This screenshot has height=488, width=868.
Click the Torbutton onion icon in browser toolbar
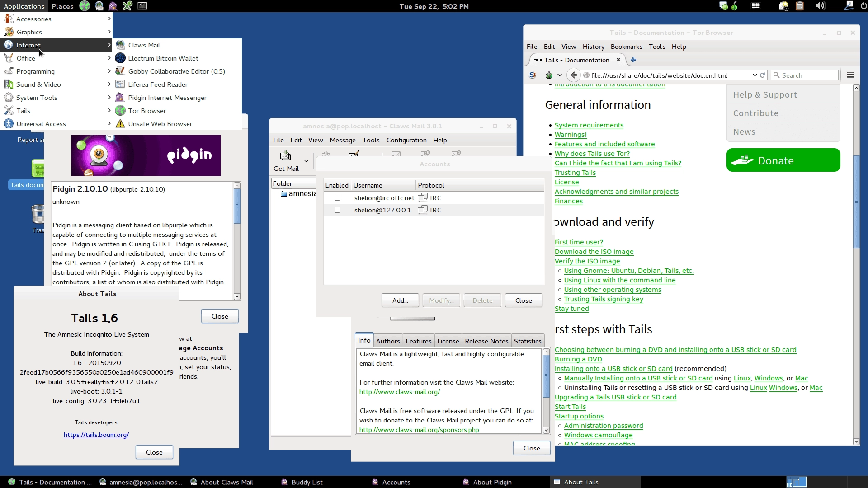(549, 75)
